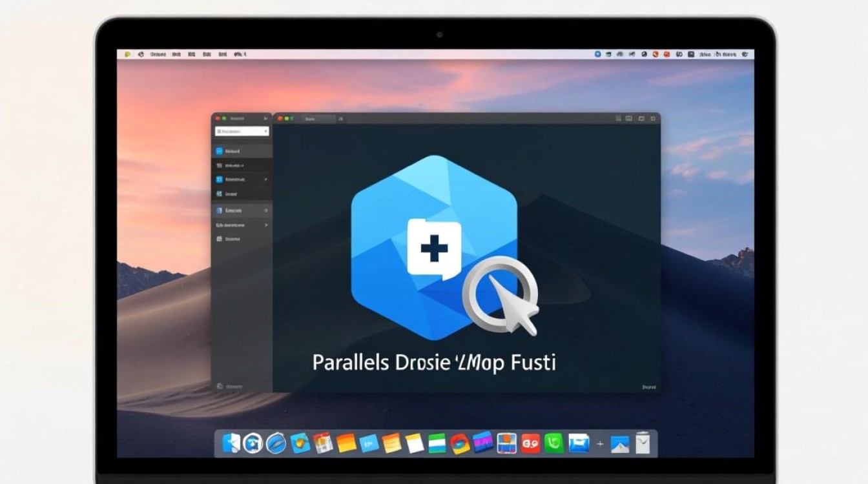Open the dropdown field atop the sidebar
The image size is (868, 484).
click(242, 131)
